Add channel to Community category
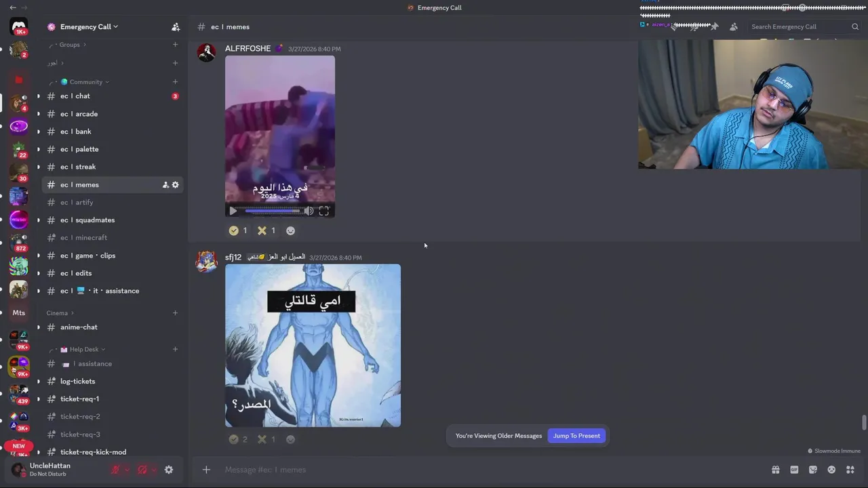The image size is (868, 488). pos(175,82)
